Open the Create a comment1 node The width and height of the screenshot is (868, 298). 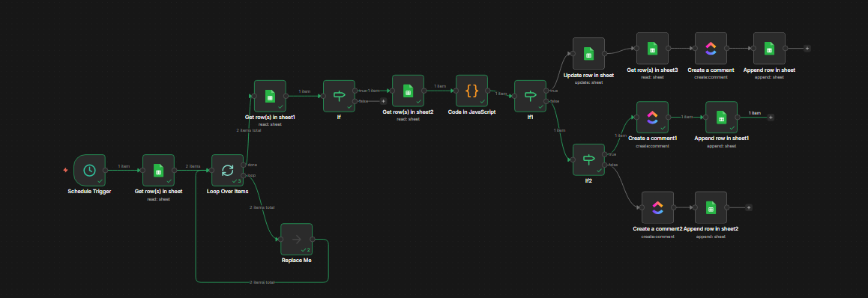(x=652, y=118)
